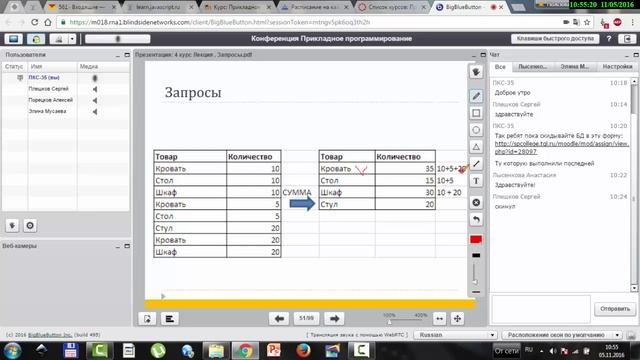Screen dimensions: 640x360
Task: Switch to the Все chat tab
Action: (x=500, y=67)
